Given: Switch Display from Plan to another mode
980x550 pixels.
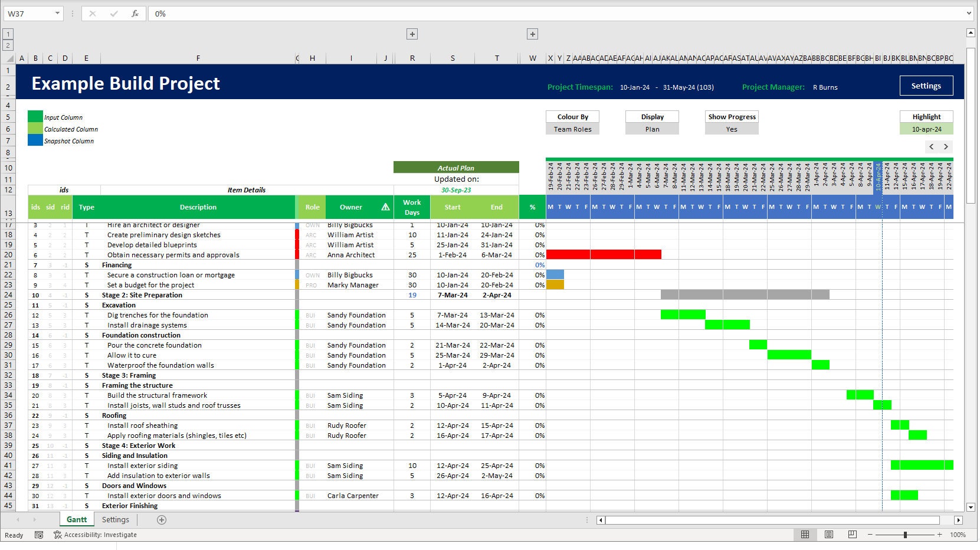Looking at the screenshot, I should point(651,129).
